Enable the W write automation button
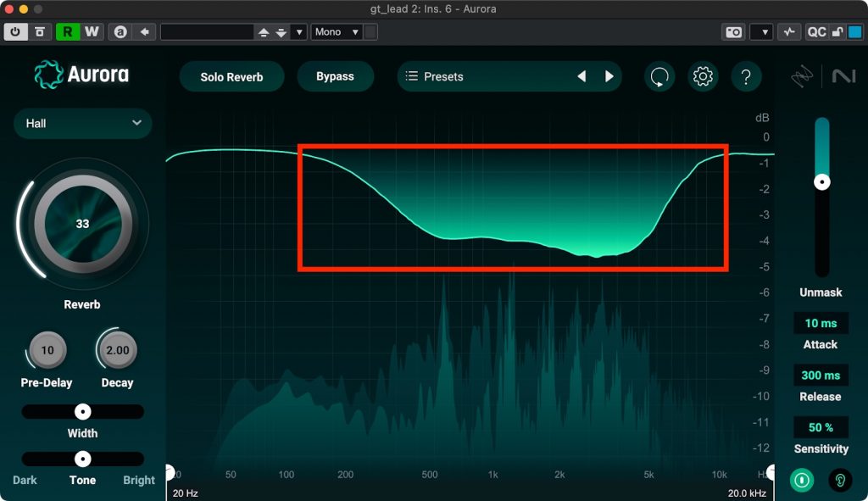The height and width of the screenshot is (501, 868). coord(92,32)
